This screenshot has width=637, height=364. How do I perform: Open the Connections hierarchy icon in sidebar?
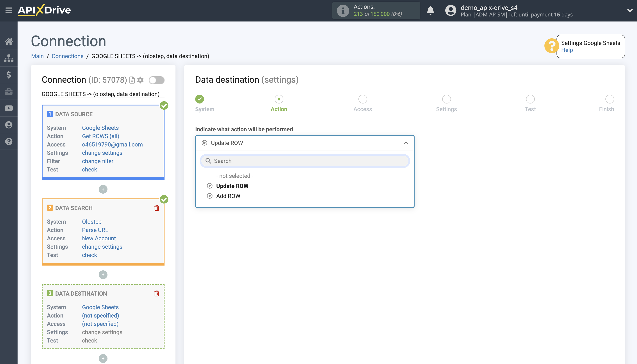(x=9, y=58)
